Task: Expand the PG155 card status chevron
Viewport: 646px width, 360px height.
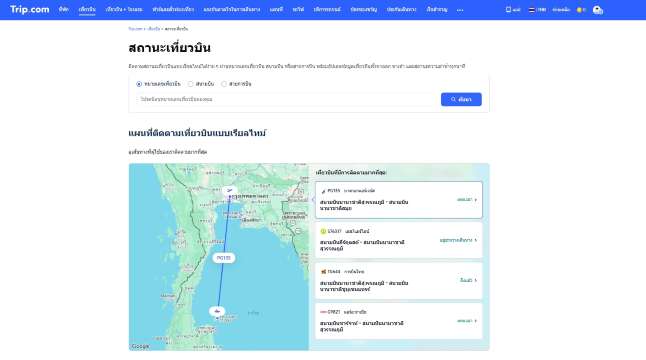Action: [x=475, y=200]
